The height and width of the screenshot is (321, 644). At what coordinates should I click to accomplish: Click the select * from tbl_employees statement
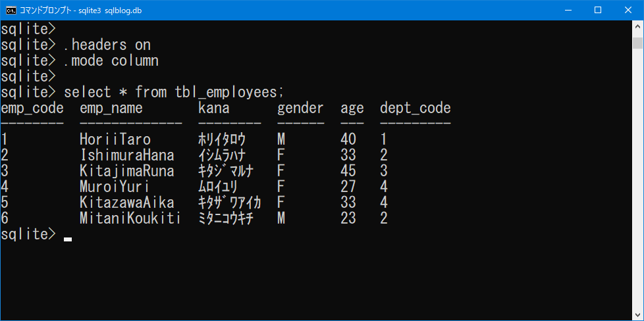[174, 92]
